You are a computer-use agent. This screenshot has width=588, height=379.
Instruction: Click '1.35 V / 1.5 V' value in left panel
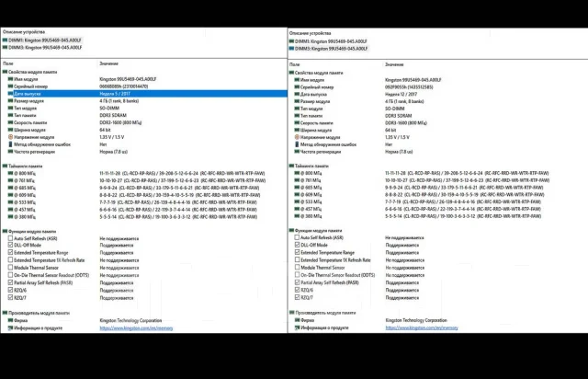pos(112,137)
